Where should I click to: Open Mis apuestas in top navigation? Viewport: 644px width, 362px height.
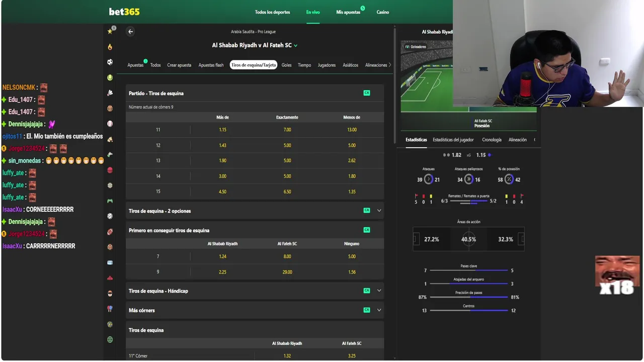click(x=348, y=12)
